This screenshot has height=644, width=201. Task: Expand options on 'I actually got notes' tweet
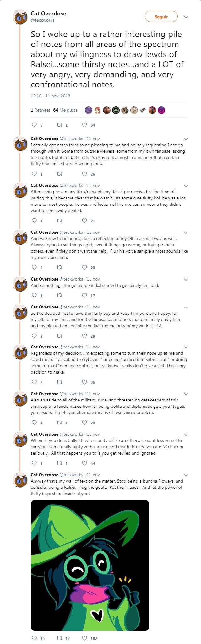click(x=186, y=139)
